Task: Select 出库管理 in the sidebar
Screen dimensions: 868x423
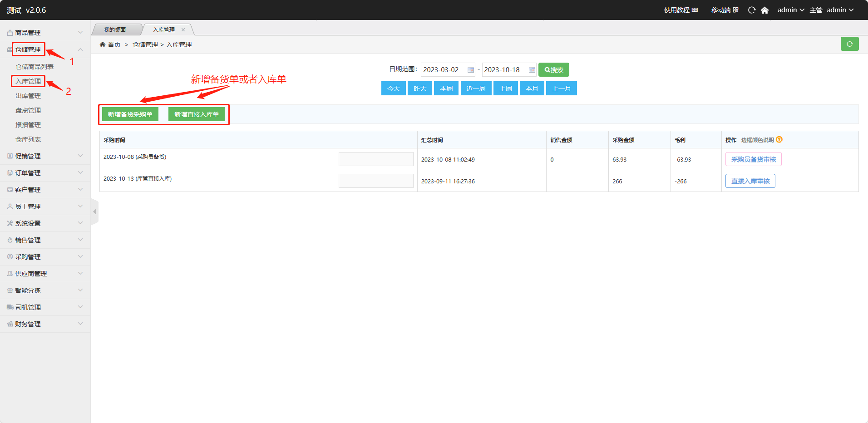Action: point(28,96)
